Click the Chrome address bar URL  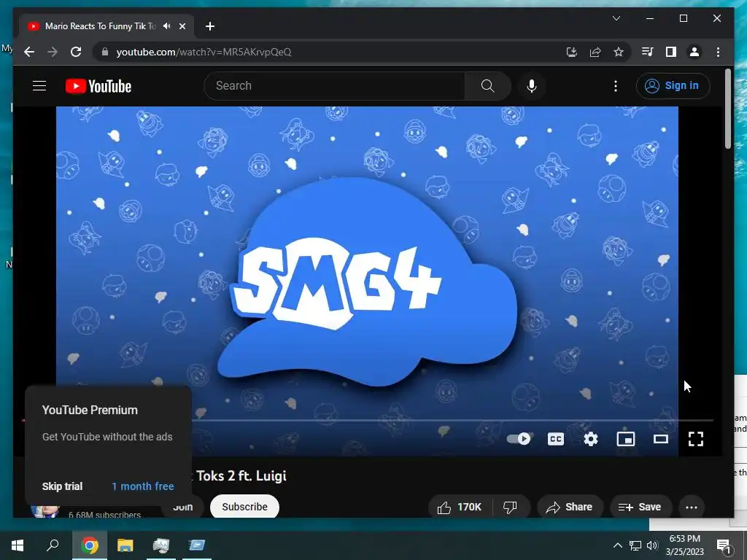pos(204,52)
